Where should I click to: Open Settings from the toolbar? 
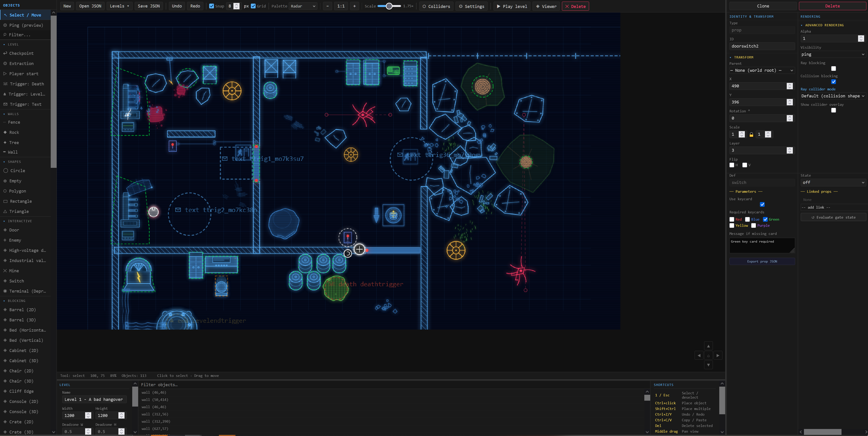coord(471,6)
